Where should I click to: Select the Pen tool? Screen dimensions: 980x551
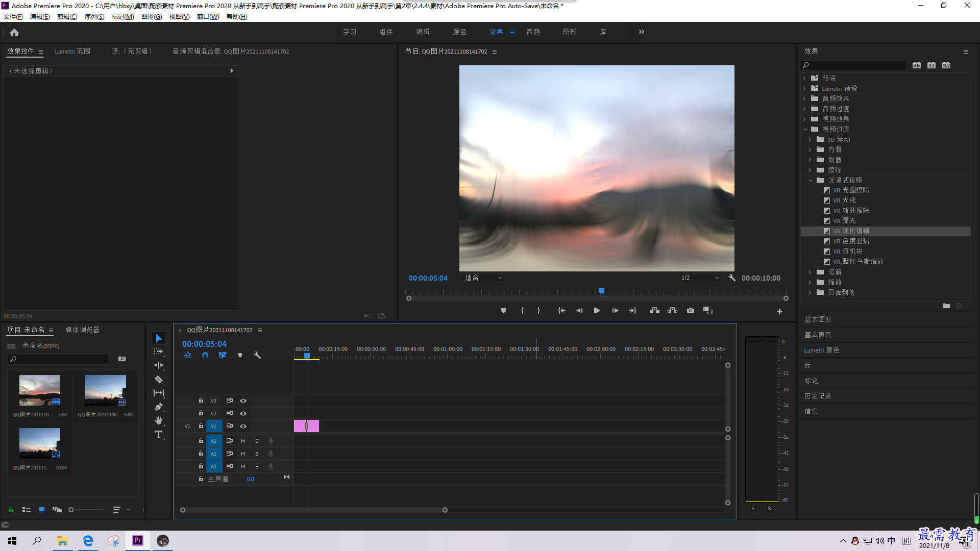point(159,407)
